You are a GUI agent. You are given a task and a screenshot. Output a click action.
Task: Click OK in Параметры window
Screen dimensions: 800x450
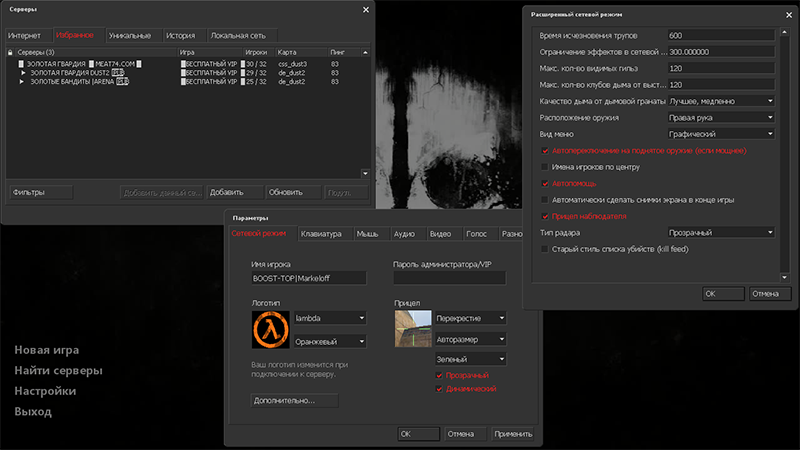[418, 434]
